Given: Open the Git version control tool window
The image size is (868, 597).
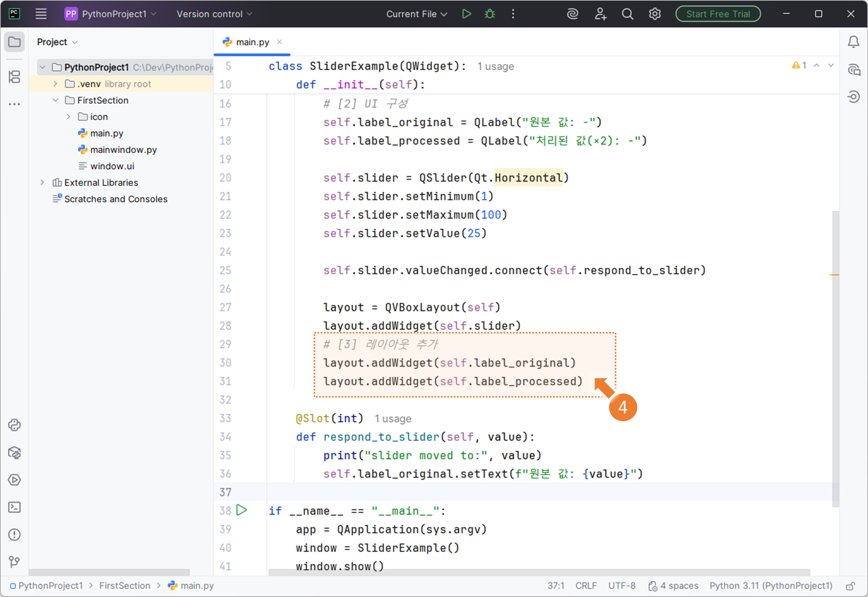Looking at the screenshot, I should [x=14, y=562].
